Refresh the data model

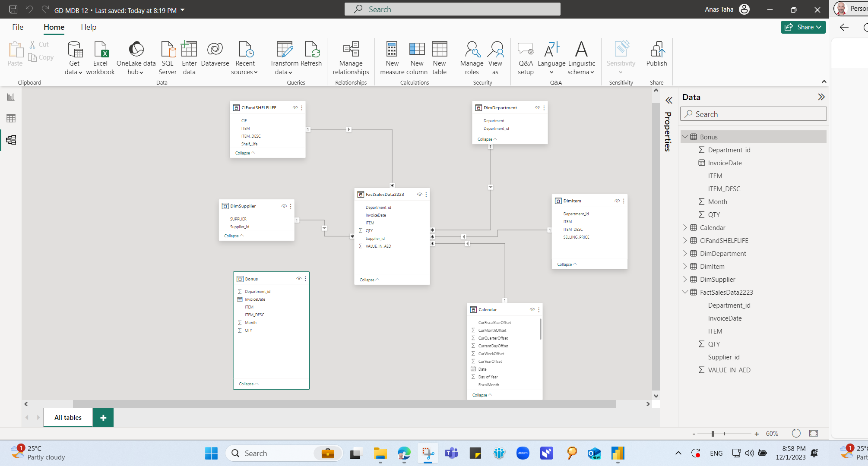pos(311,54)
